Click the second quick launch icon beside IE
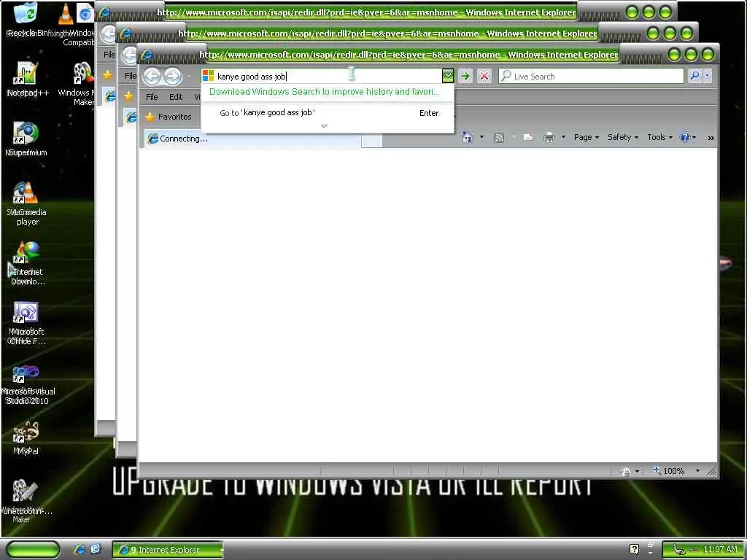The width and height of the screenshot is (747, 560). click(x=96, y=549)
